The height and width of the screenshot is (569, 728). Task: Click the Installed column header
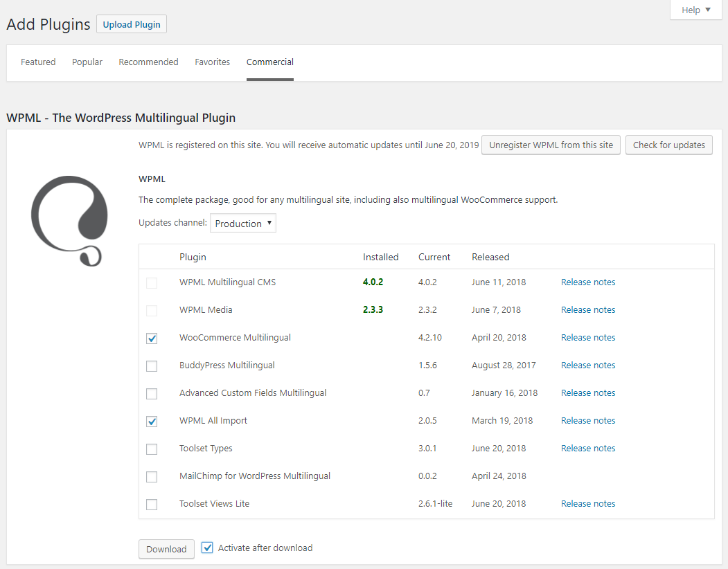(x=381, y=257)
